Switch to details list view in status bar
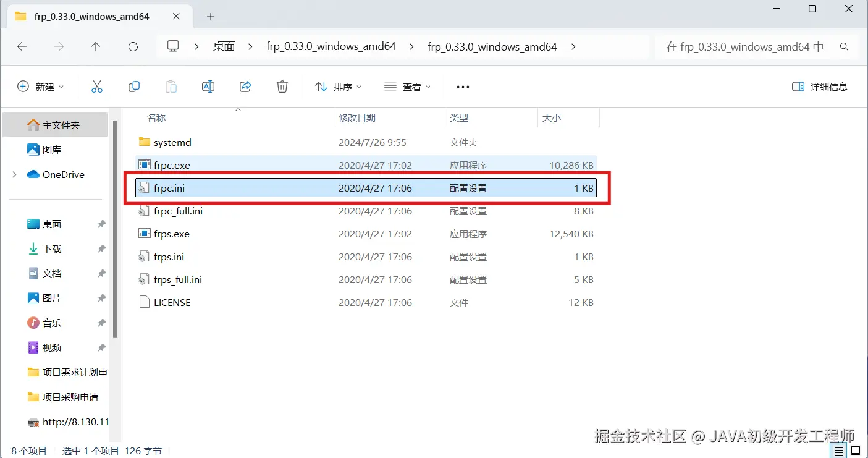The image size is (868, 458). (x=838, y=451)
